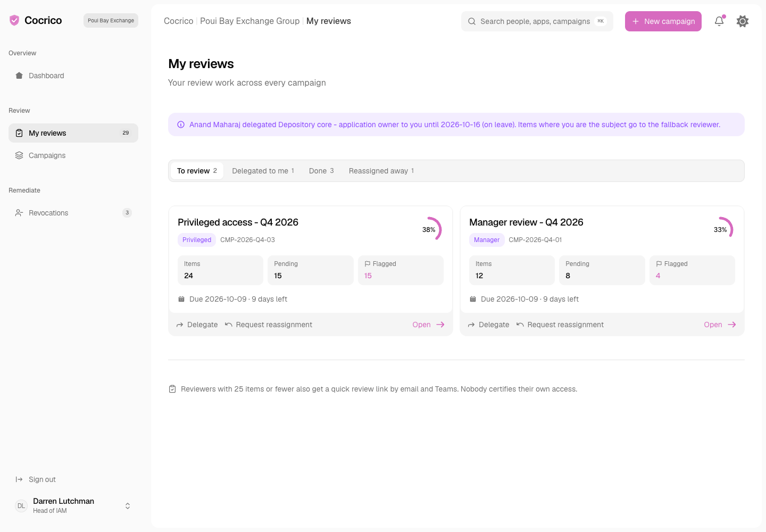Open the notifications bell
This screenshot has height=532, width=766.
tap(719, 21)
